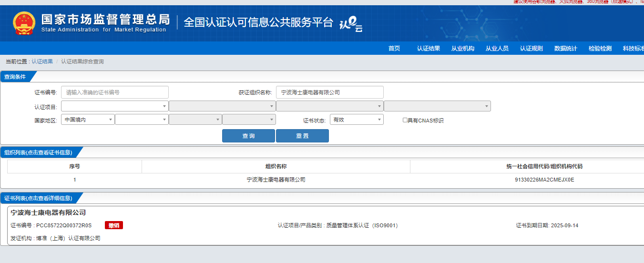Open the 首页 menu item
This screenshot has width=644, height=263.
(x=394, y=49)
